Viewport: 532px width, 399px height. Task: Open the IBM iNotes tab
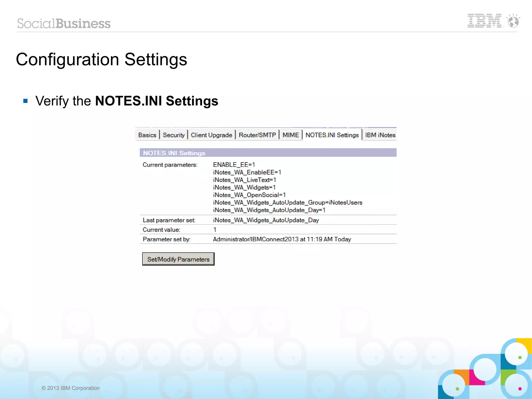380,135
